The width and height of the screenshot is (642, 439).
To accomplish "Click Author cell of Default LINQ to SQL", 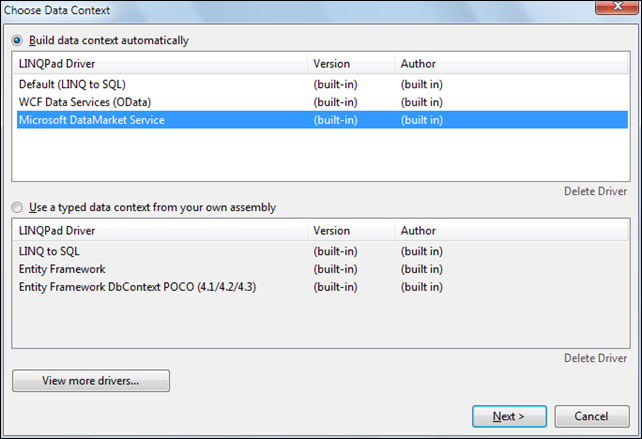I will [422, 84].
